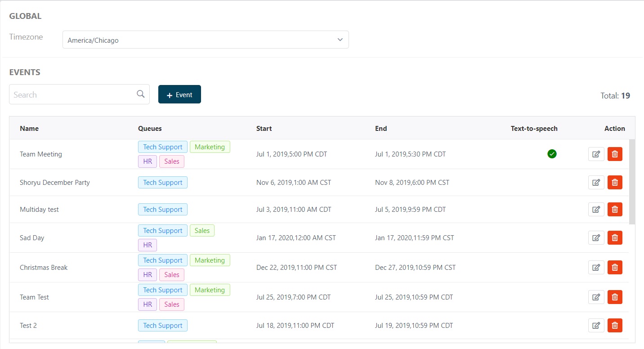Click start time Jul 18, 2019,11:00 PM CDT

[295, 326]
